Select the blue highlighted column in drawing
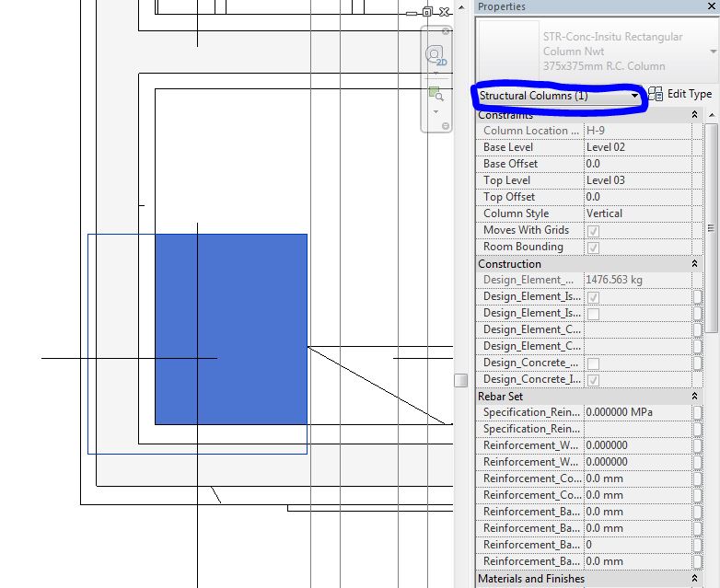This screenshot has width=720, height=588. (x=231, y=329)
